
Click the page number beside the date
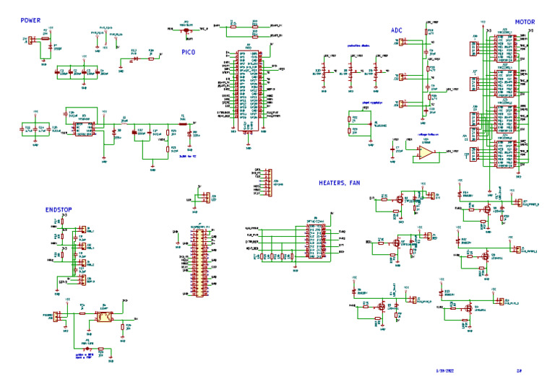(x=520, y=371)
